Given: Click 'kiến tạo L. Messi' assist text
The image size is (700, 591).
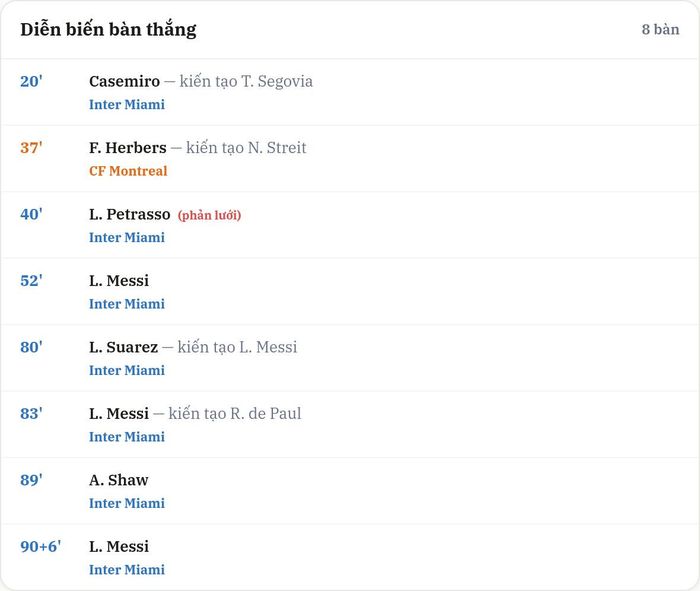Looking at the screenshot, I should (x=237, y=347).
